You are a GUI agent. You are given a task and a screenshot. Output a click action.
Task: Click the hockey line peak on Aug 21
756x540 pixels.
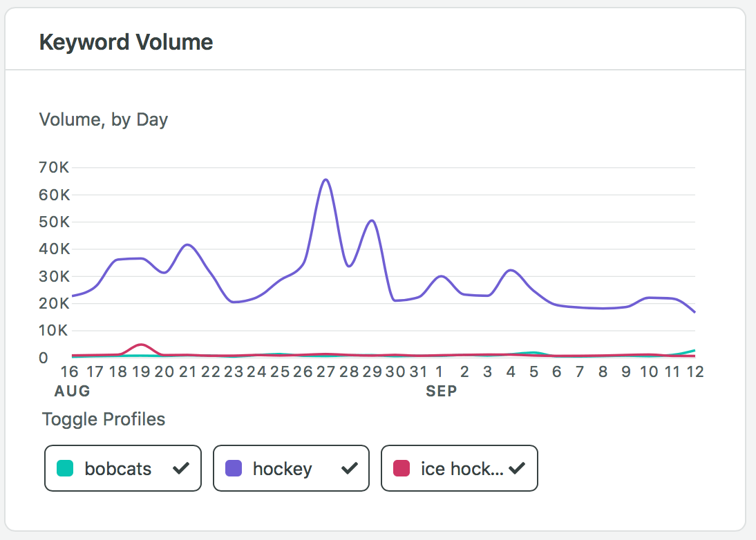tap(187, 244)
